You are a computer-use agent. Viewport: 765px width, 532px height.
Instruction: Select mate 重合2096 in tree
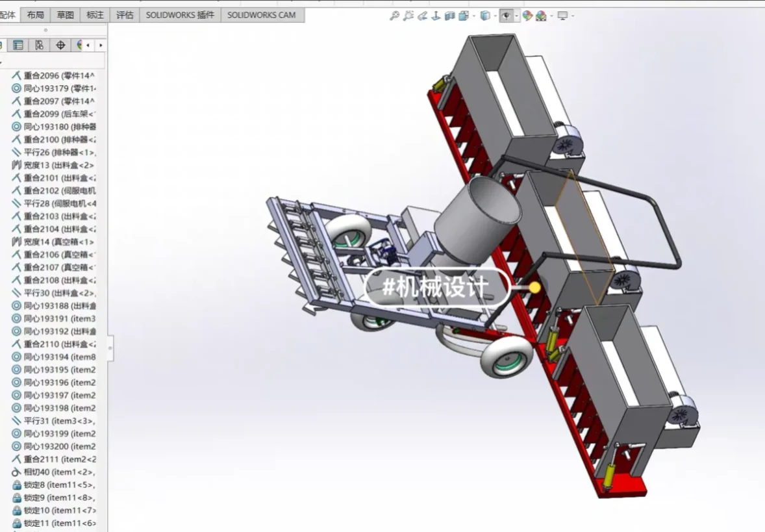[x=53, y=75]
